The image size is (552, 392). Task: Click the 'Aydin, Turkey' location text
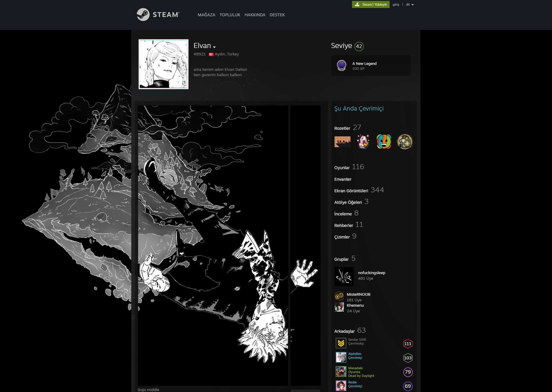coord(227,54)
